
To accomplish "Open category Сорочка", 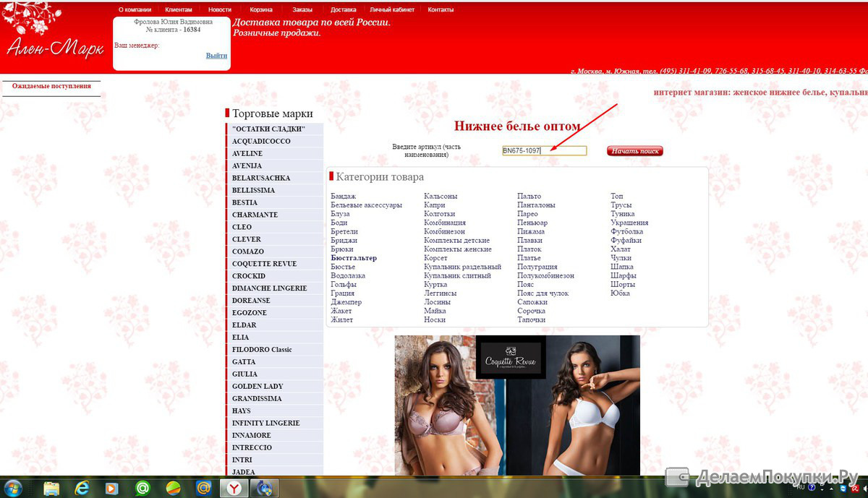I will [531, 311].
